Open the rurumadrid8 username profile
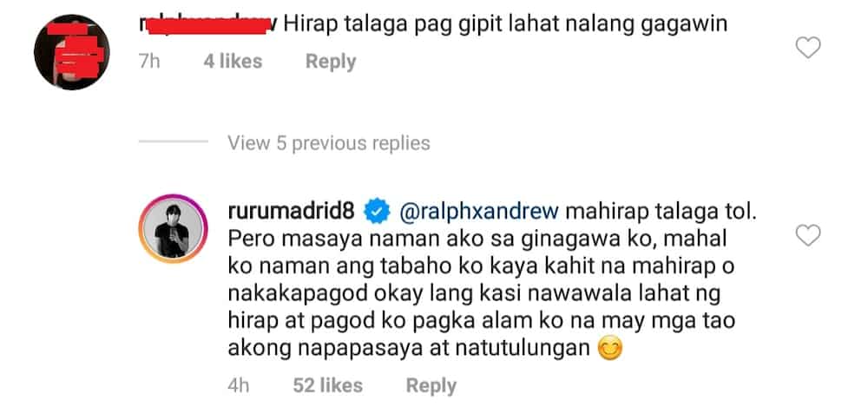Image resolution: width=868 pixels, height=420 pixels. [293, 212]
